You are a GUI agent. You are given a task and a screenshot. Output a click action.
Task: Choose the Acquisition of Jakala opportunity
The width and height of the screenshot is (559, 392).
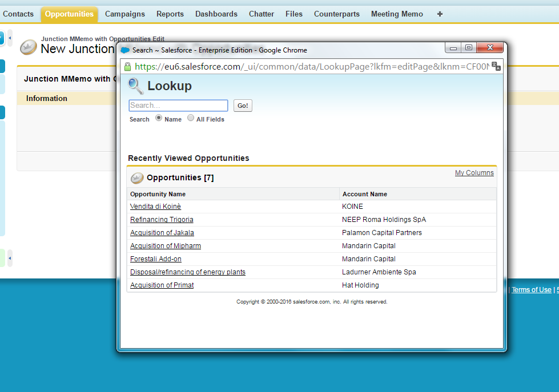pos(162,233)
